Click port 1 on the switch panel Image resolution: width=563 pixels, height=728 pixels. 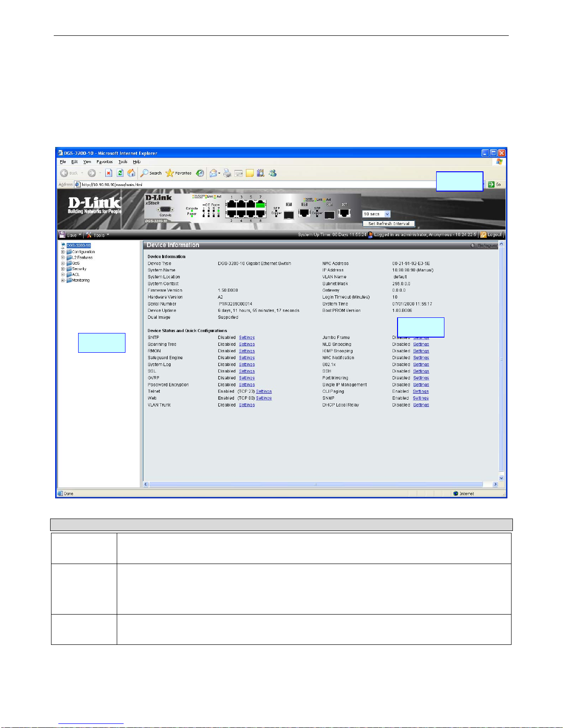(x=231, y=204)
